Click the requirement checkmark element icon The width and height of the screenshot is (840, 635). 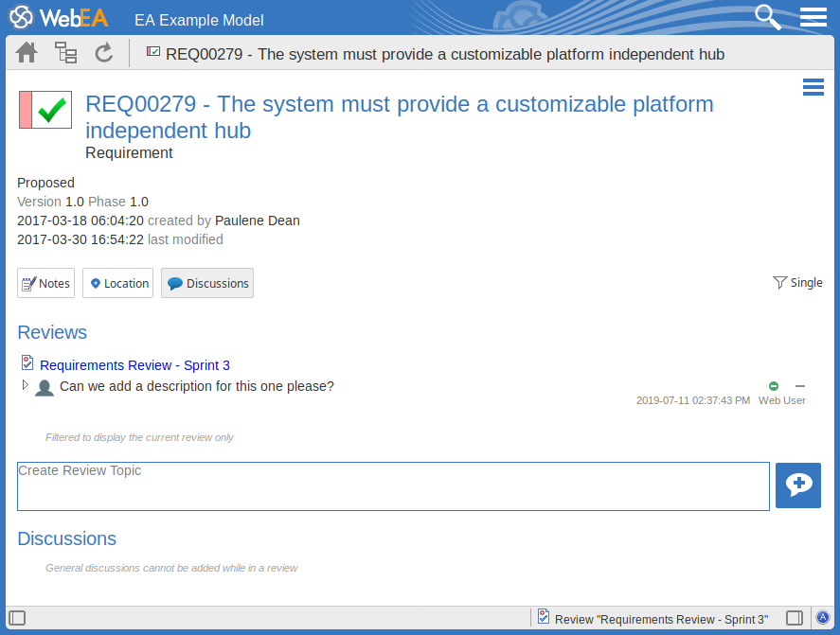click(45, 110)
